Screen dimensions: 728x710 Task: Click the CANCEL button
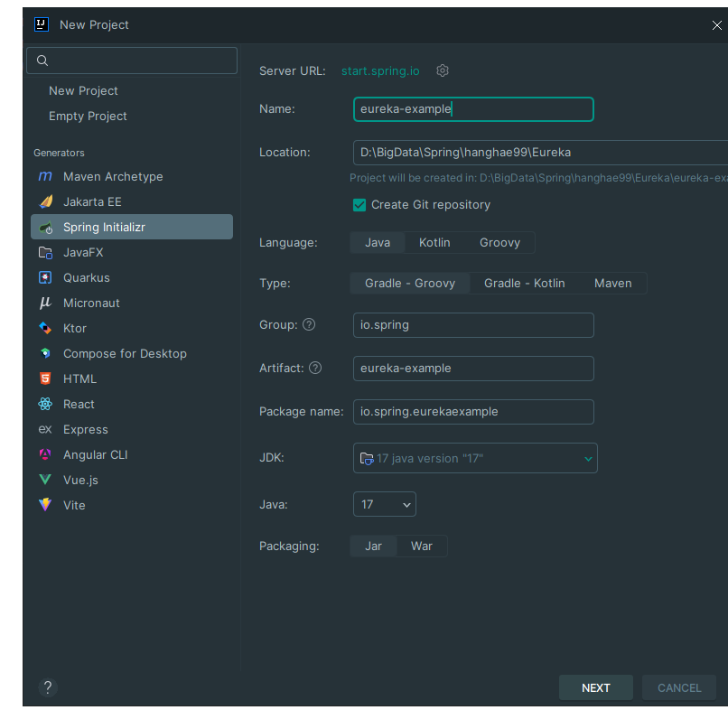(x=679, y=687)
